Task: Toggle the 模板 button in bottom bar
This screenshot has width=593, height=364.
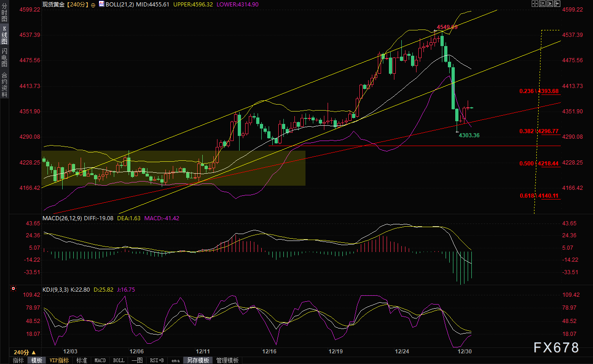Action: pos(37,360)
